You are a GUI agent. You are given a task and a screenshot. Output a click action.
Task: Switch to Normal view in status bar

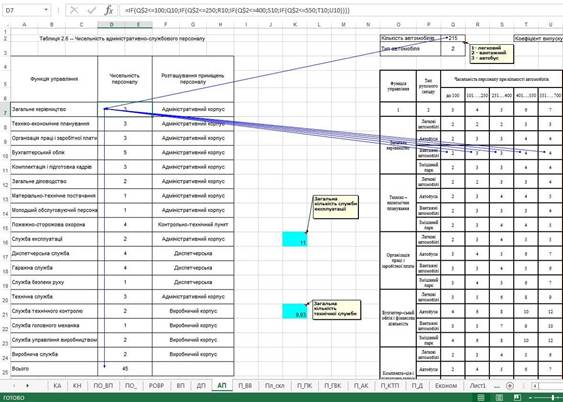pyautogui.click(x=481, y=397)
